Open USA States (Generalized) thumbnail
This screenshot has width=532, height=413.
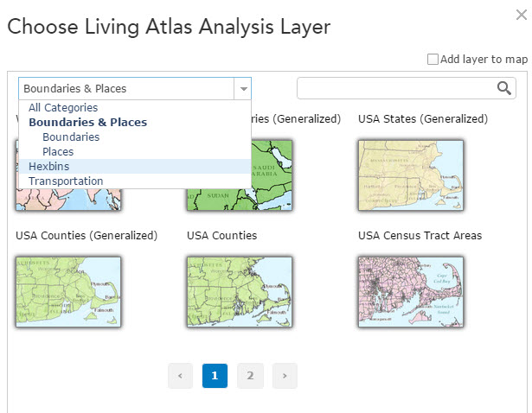coord(411,175)
